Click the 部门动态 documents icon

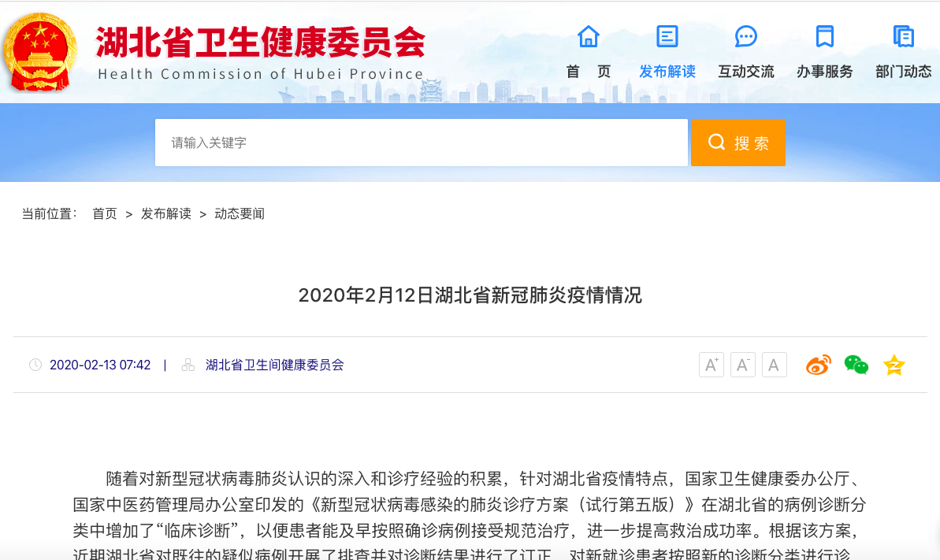coord(903,37)
